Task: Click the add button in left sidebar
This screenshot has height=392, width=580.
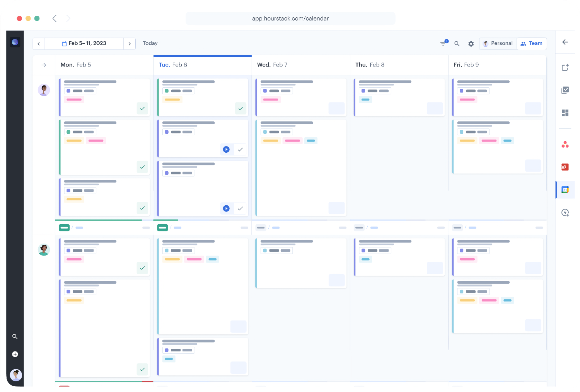Action: (15, 354)
